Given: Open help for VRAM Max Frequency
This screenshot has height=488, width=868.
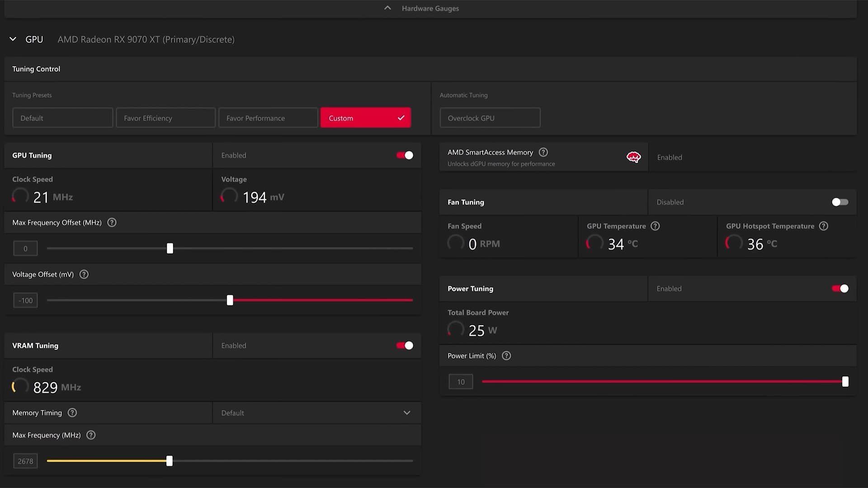Looking at the screenshot, I should (91, 435).
